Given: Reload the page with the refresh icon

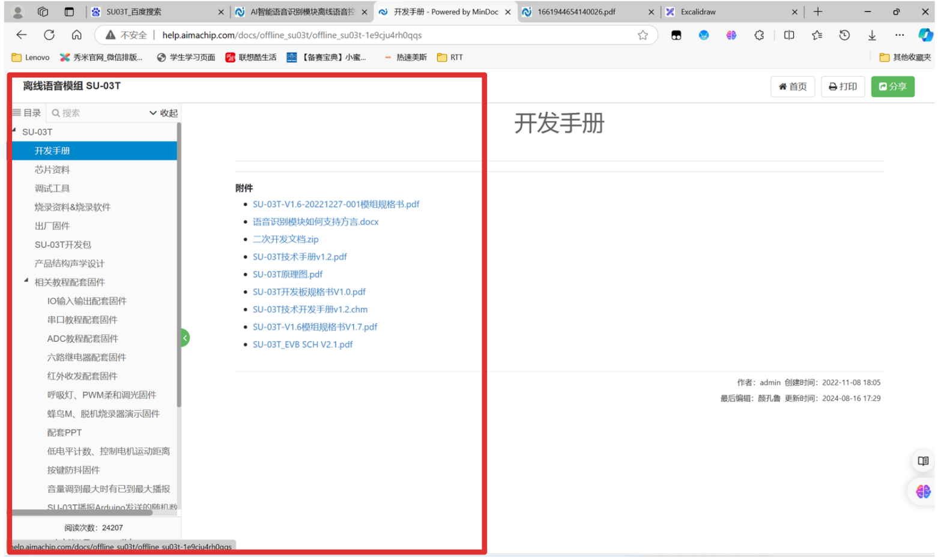Looking at the screenshot, I should (49, 35).
